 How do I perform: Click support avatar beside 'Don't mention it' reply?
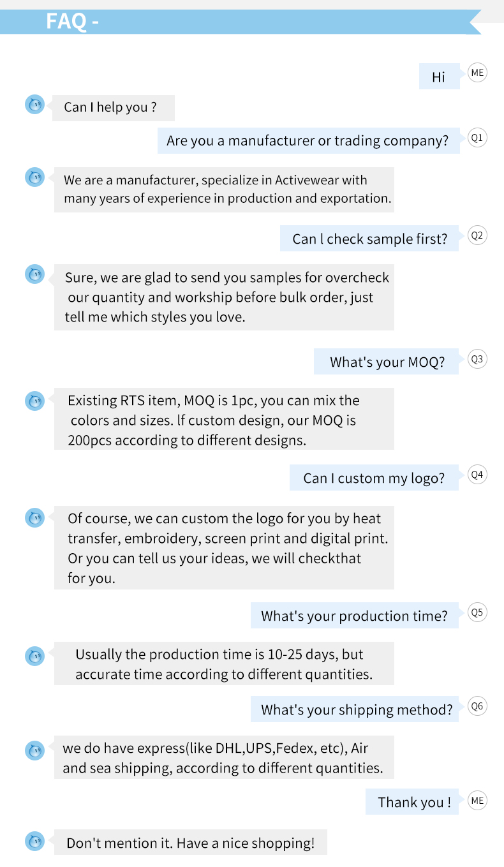click(34, 841)
